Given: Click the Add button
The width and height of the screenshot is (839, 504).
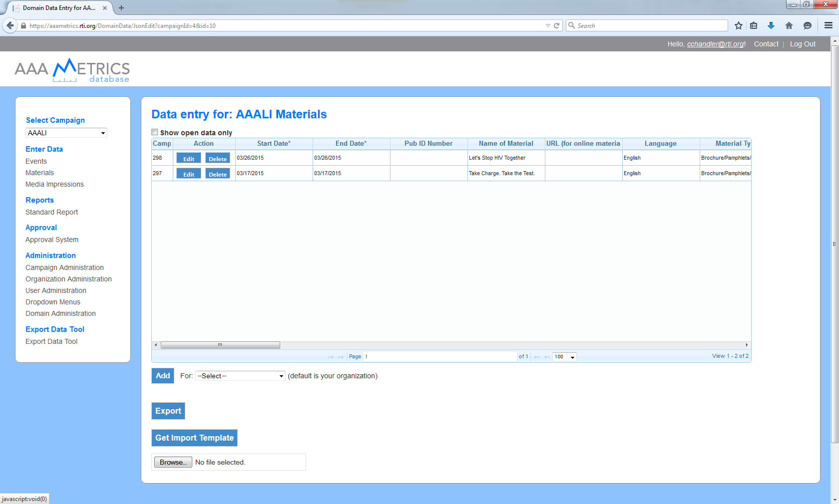Looking at the screenshot, I should [163, 376].
